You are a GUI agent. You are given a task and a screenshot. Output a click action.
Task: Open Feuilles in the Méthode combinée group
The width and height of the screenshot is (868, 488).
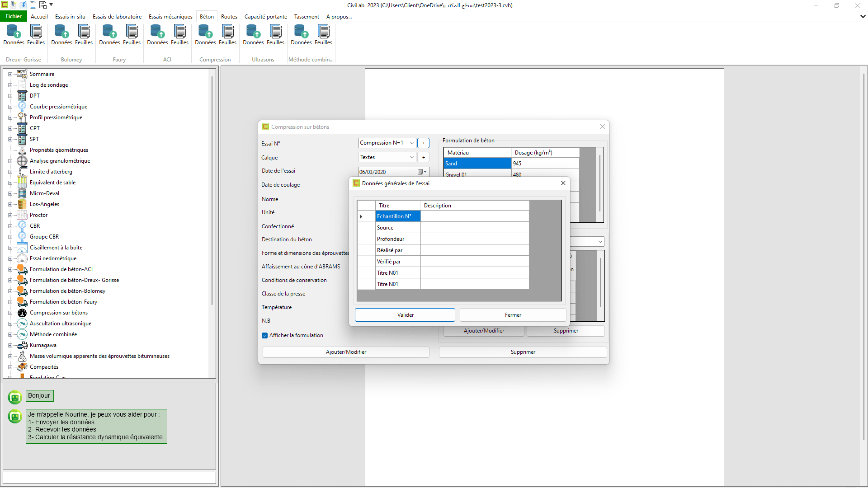point(324,35)
